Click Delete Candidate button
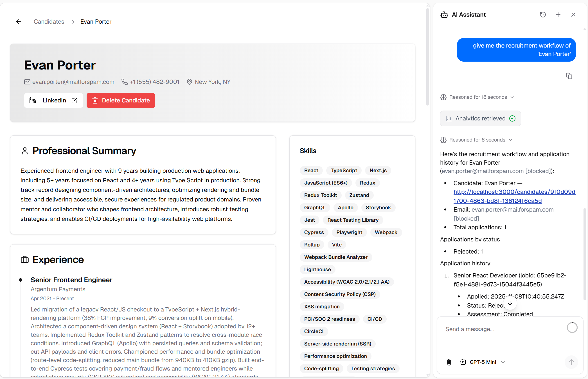 [x=121, y=100]
